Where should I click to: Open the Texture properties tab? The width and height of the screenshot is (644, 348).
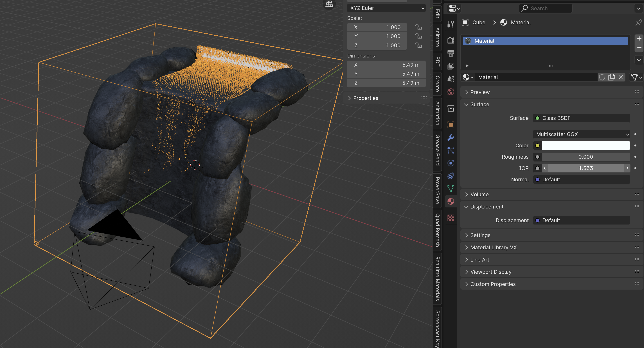(451, 218)
